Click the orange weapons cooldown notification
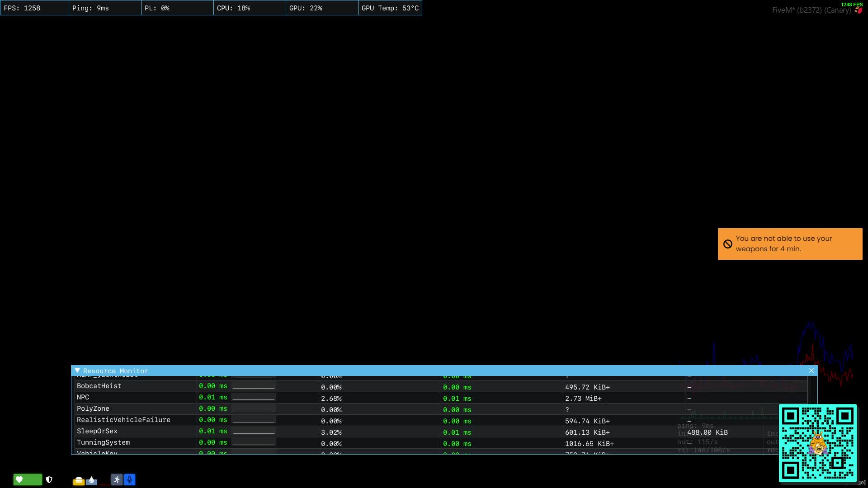 pos(790,244)
